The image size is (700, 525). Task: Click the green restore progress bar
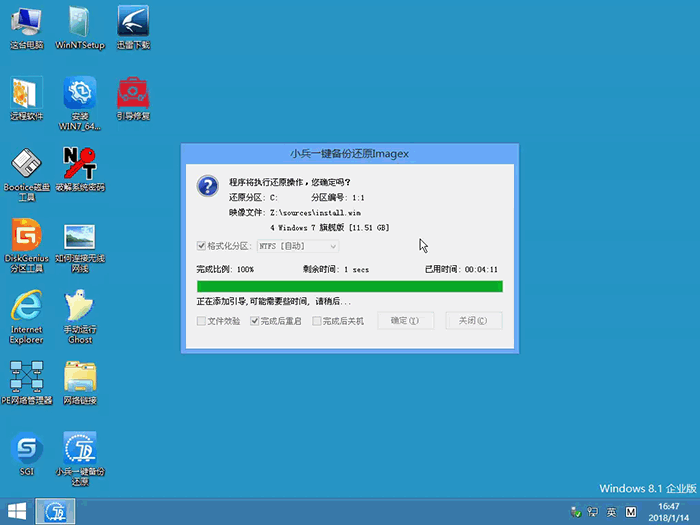(349, 287)
